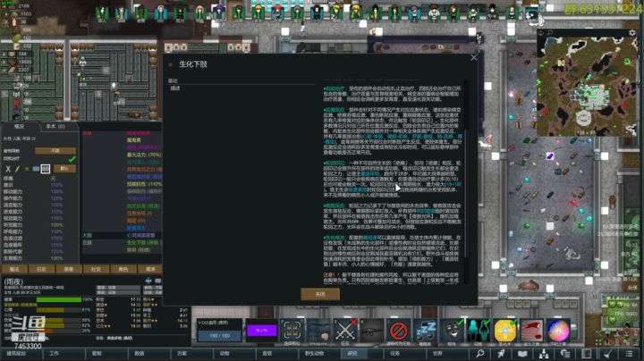The width and height of the screenshot is (644, 361).
Task: Click the 150/150 shield bar gizmo
Action: 219,336
